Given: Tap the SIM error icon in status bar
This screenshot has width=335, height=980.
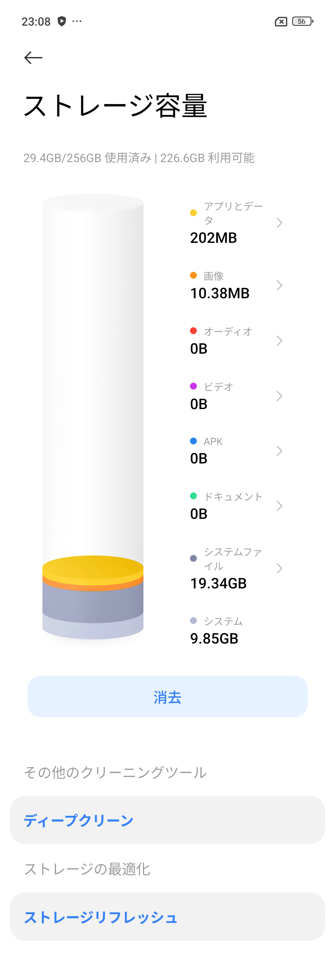Looking at the screenshot, I should pyautogui.click(x=281, y=22).
